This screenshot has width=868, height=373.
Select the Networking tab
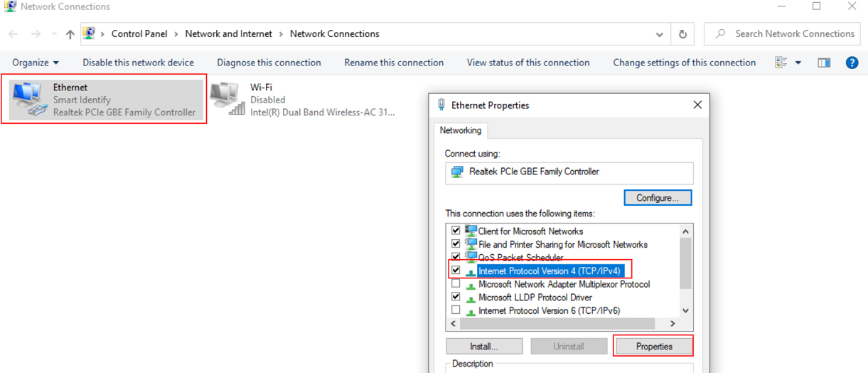pos(460,130)
